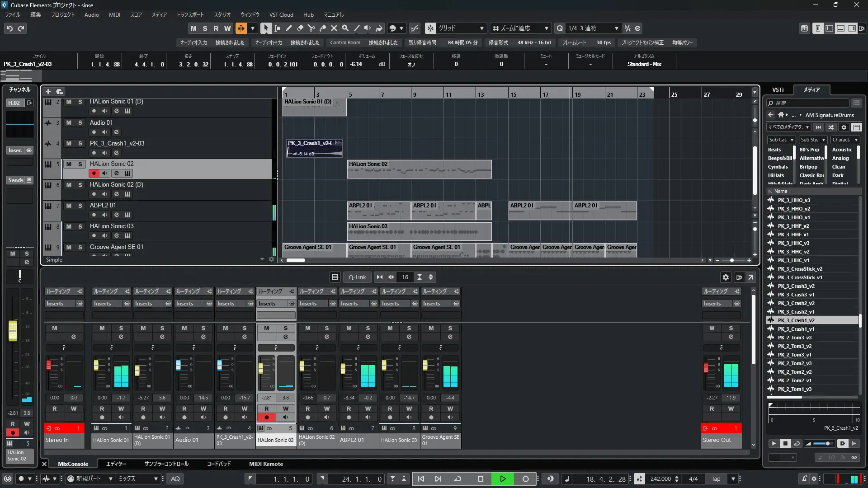Viewport: 868px width, 488px height.
Task: Select the Draw pencil tool
Action: 288,28
